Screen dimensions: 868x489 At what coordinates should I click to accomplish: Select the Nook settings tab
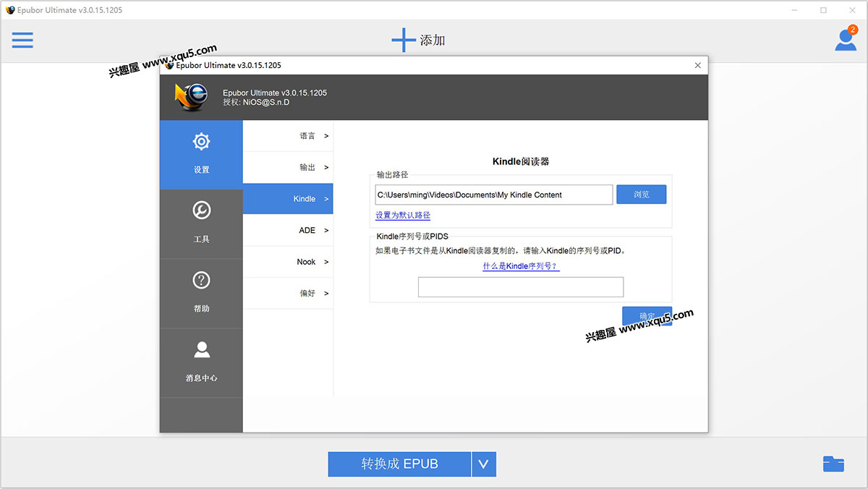coord(288,262)
